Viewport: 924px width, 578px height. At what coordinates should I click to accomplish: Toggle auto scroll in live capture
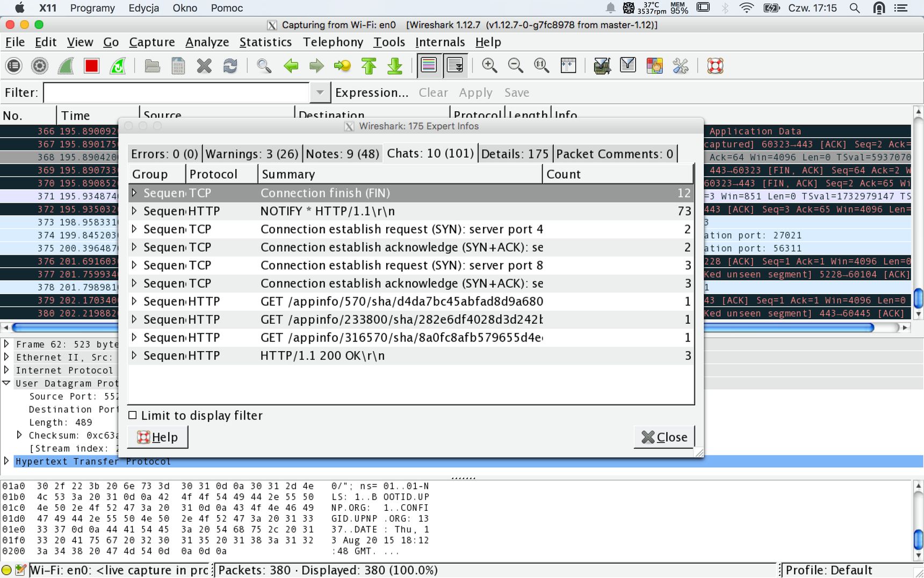pyautogui.click(x=455, y=66)
